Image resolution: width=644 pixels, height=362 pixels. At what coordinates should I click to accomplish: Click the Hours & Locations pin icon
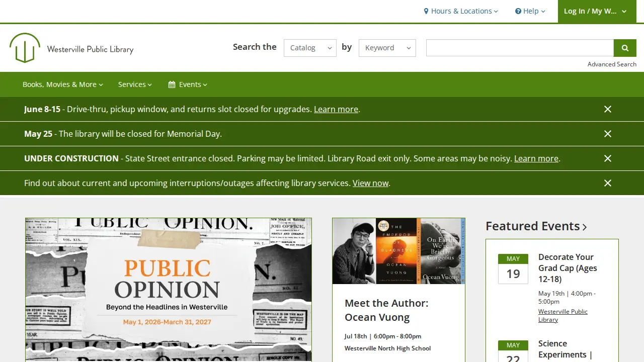426,11
